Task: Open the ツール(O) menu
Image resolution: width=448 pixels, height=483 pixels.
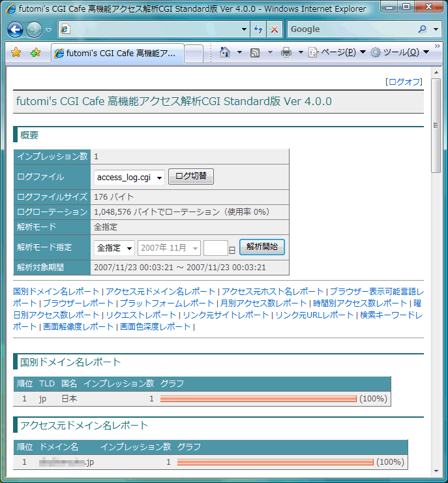Action: [x=399, y=52]
